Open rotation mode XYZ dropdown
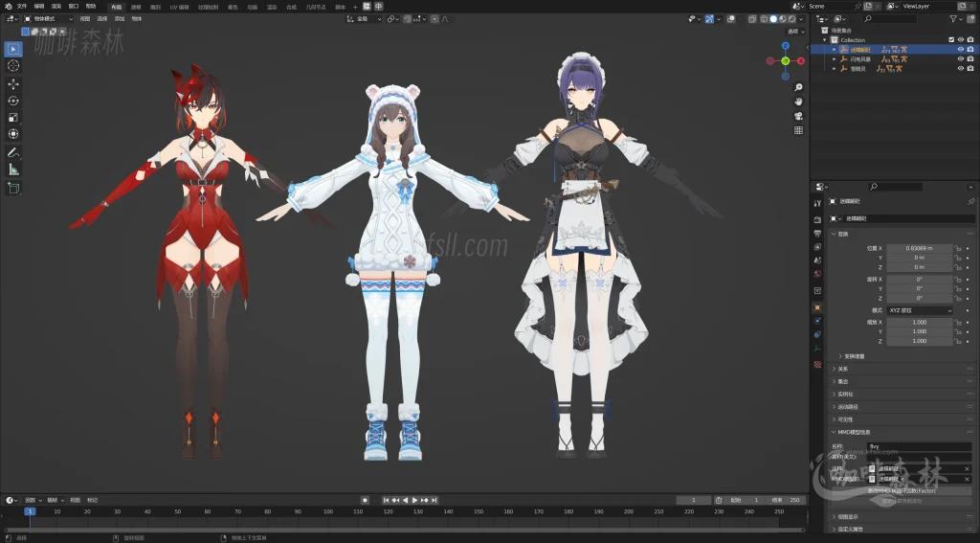Viewport: 980px width, 543px height. 920,310
